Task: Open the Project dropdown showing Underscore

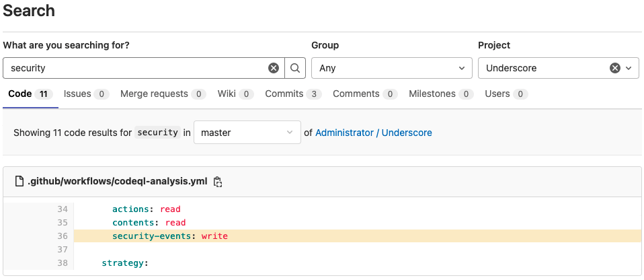Action: click(x=545, y=68)
